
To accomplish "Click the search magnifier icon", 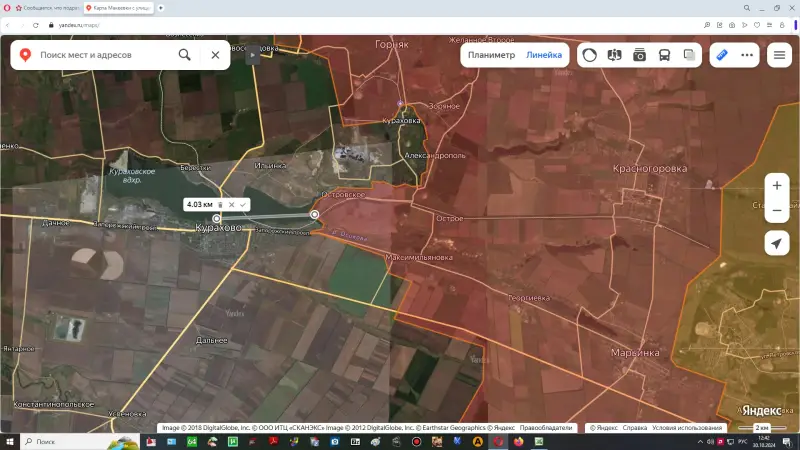I will point(184,55).
